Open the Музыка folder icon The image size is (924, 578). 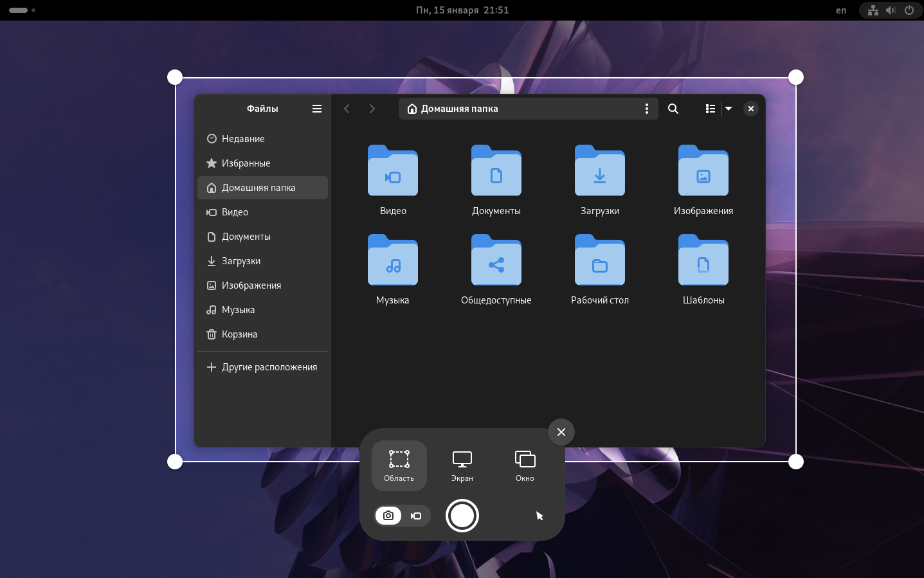(x=392, y=260)
